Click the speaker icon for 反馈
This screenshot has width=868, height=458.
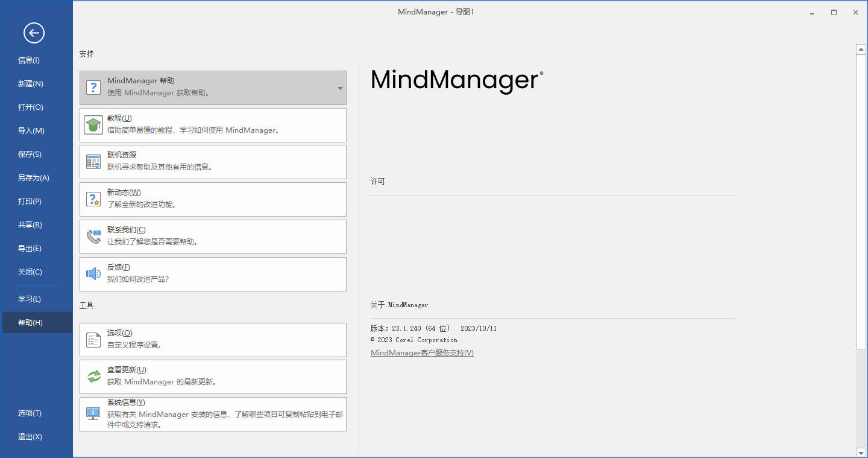pyautogui.click(x=93, y=274)
